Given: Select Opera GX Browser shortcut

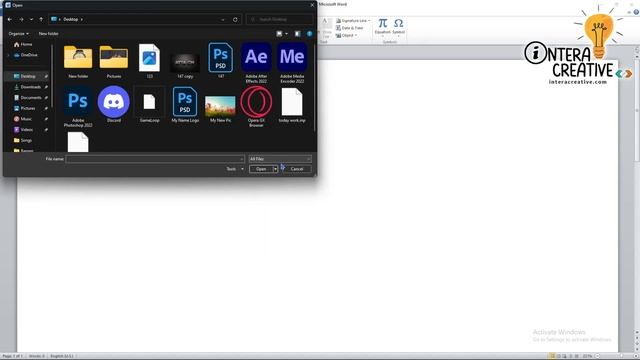Looking at the screenshot, I should 256,106.
